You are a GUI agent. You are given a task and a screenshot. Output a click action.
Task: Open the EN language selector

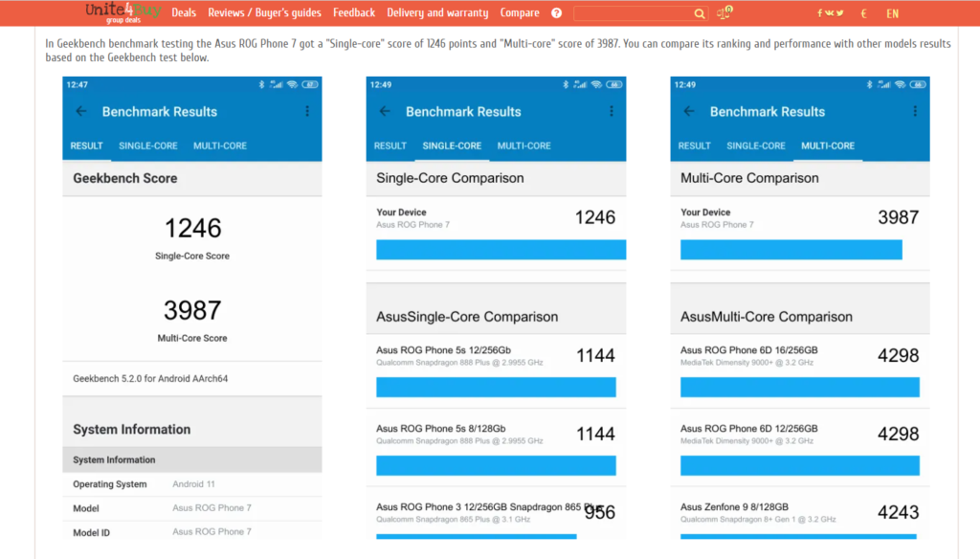click(x=892, y=13)
